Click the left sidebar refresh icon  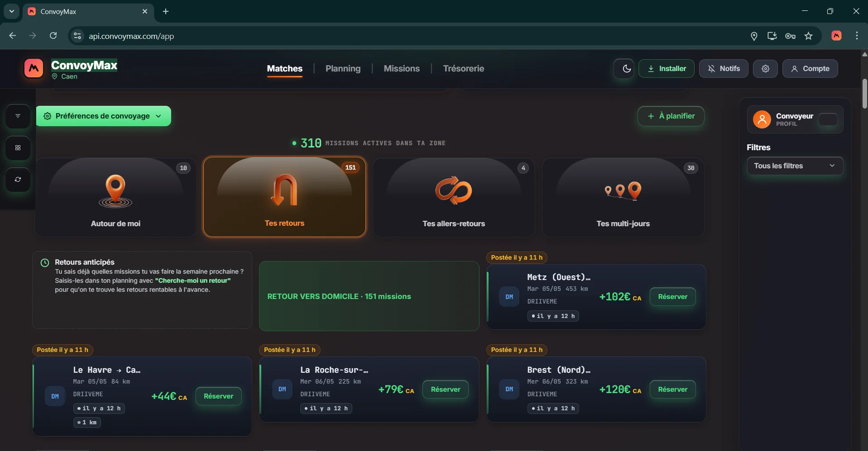(x=18, y=180)
